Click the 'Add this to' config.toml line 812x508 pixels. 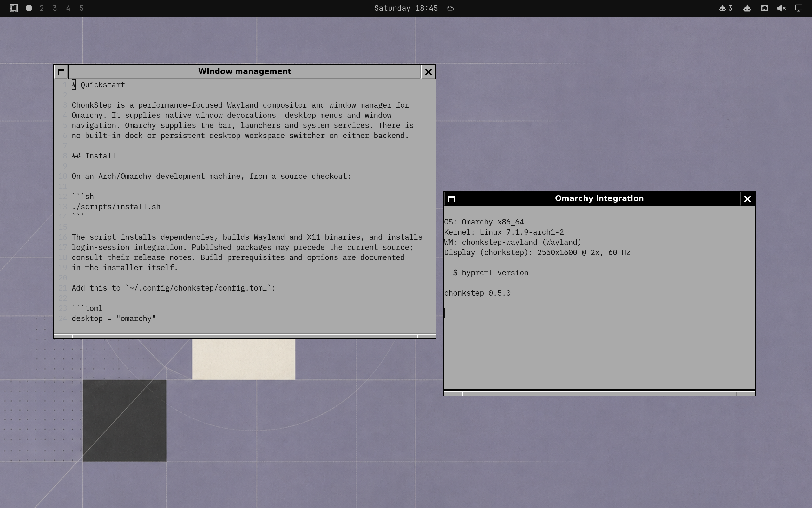coord(174,288)
